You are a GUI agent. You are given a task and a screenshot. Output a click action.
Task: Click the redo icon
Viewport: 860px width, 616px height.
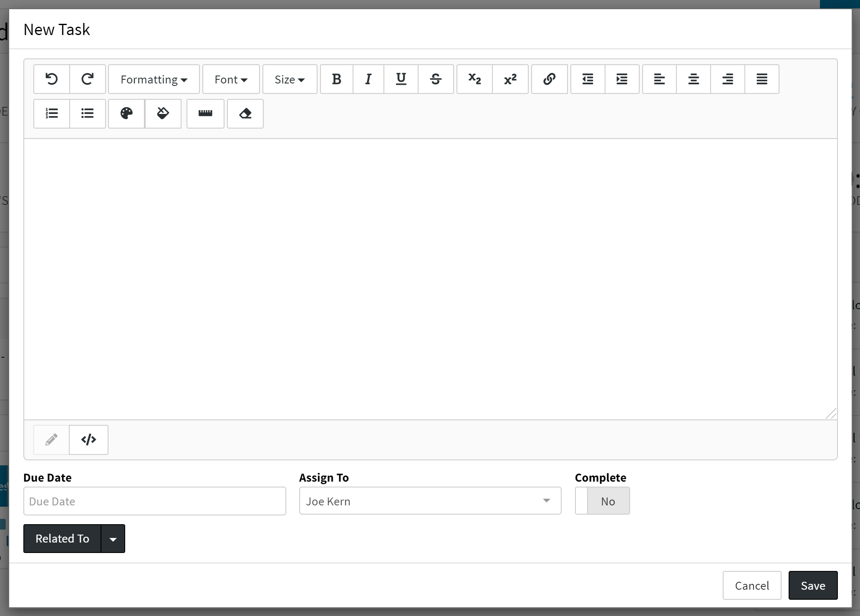[88, 79]
